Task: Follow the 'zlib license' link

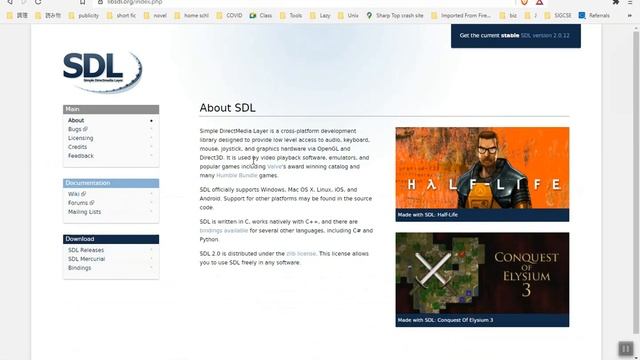Action: point(301,253)
